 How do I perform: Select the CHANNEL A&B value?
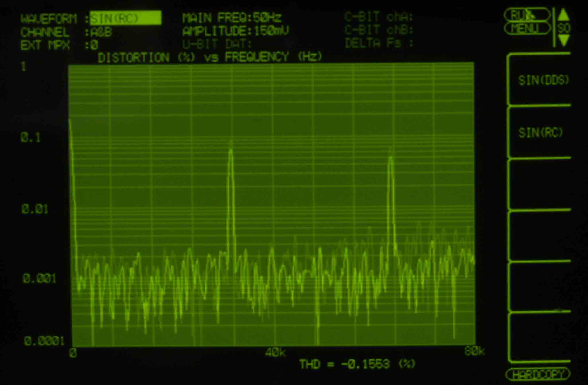pos(101,32)
